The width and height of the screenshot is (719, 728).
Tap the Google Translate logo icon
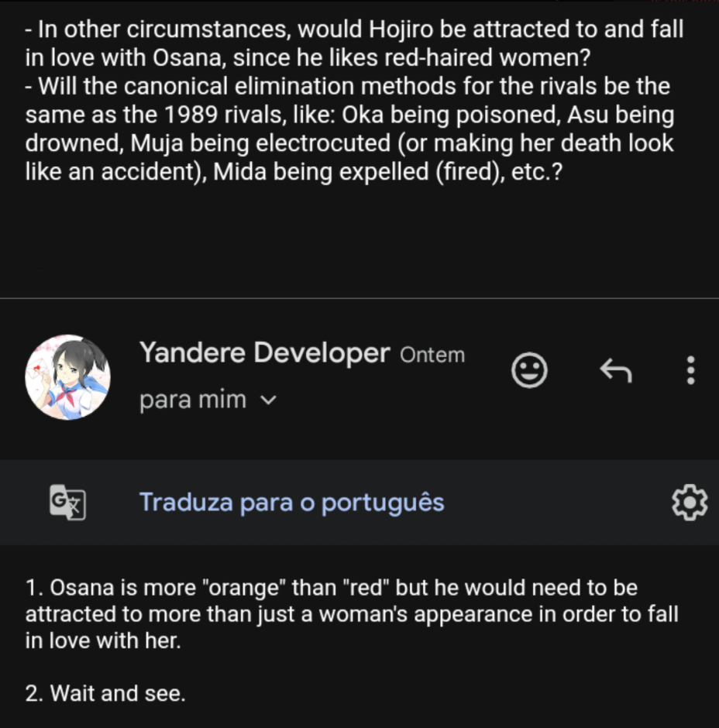(68, 503)
